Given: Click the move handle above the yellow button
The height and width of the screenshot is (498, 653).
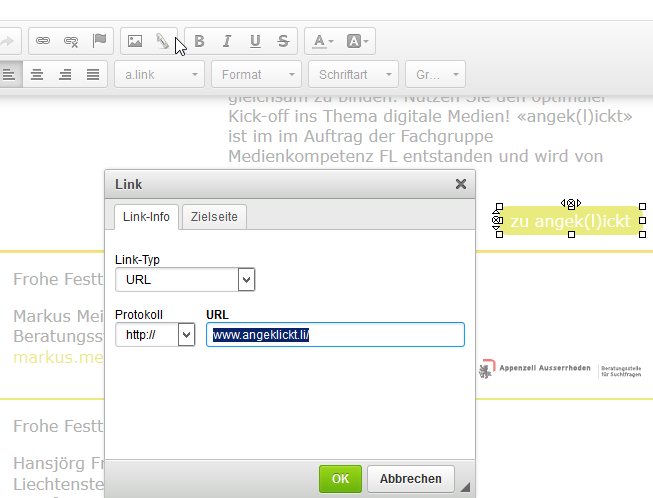Looking at the screenshot, I should click(571, 204).
